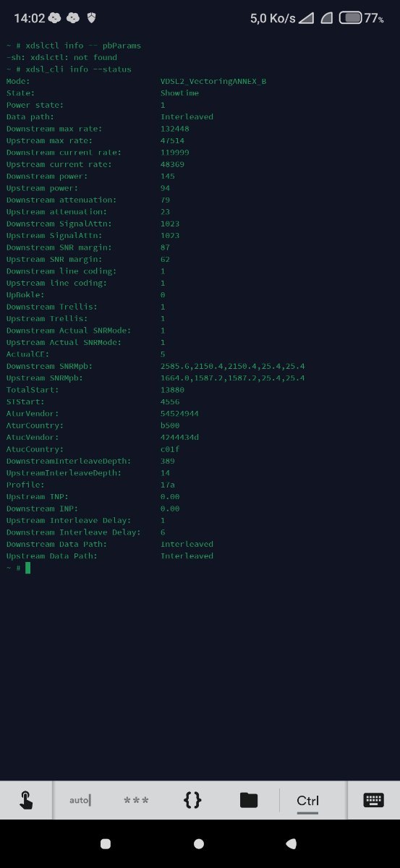Tap the Android back navigation triangle
Image resolution: width=400 pixels, height=868 pixels.
(291, 843)
